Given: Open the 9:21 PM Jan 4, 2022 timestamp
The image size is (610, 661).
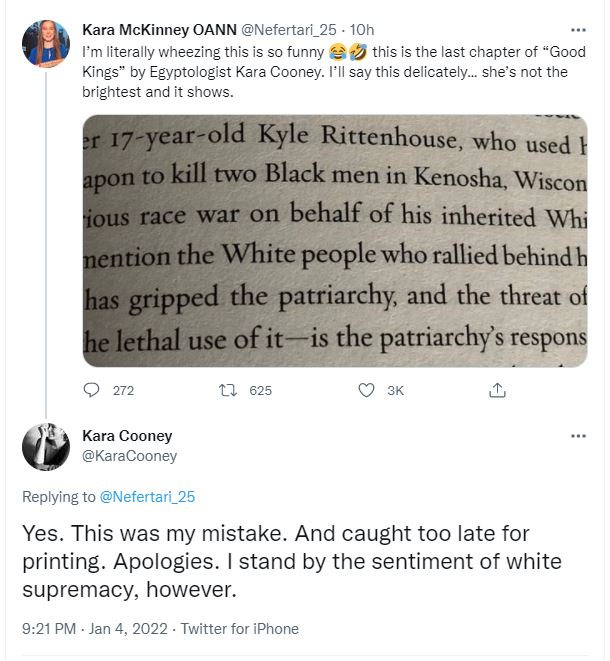Looking at the screenshot, I should pos(95,629).
